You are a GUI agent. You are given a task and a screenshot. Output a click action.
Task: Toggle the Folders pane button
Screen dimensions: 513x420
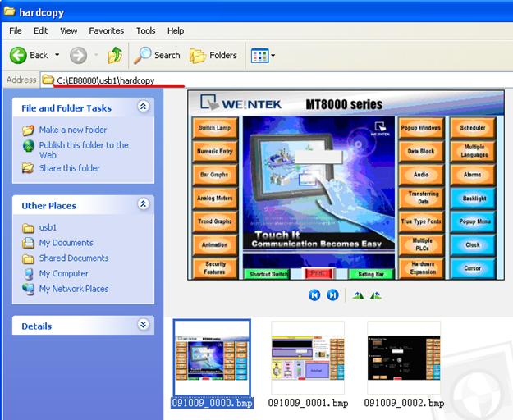tap(213, 55)
